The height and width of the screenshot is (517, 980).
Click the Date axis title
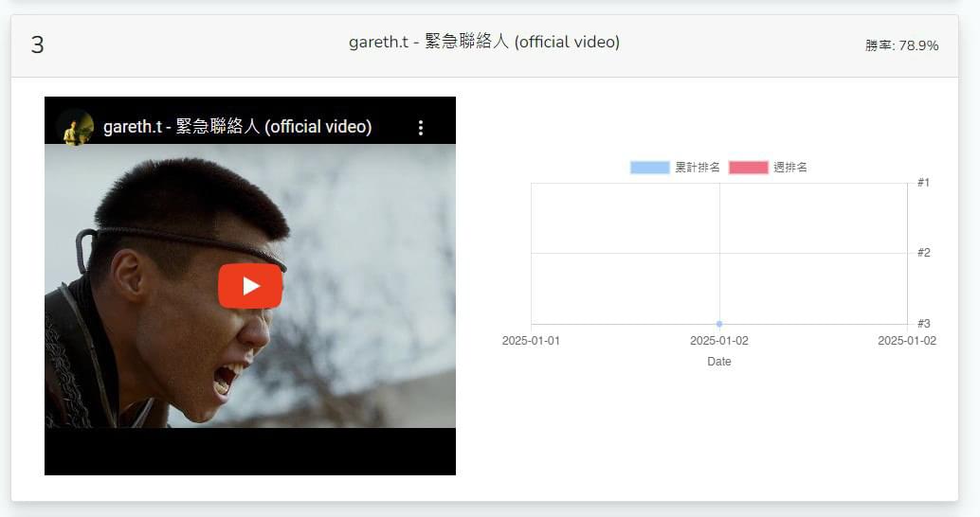[x=719, y=362]
